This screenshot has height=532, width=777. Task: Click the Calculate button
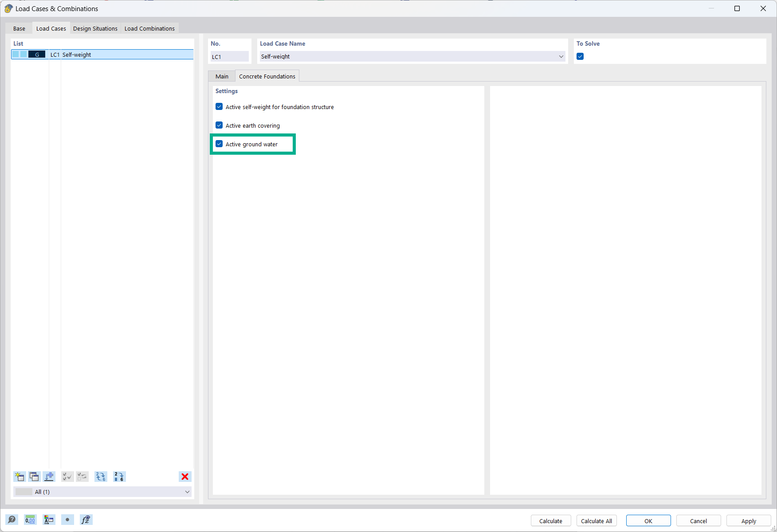pos(551,521)
